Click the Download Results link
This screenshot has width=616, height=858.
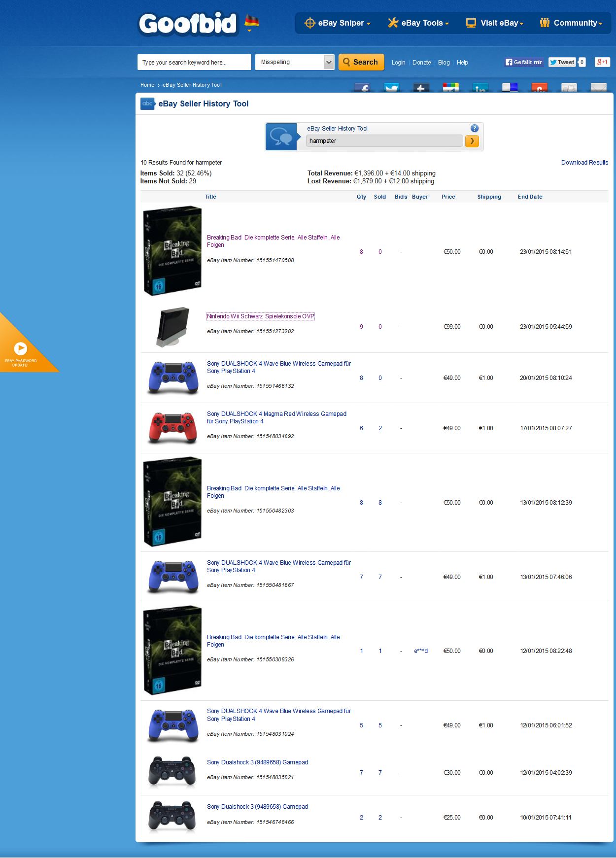coord(584,163)
